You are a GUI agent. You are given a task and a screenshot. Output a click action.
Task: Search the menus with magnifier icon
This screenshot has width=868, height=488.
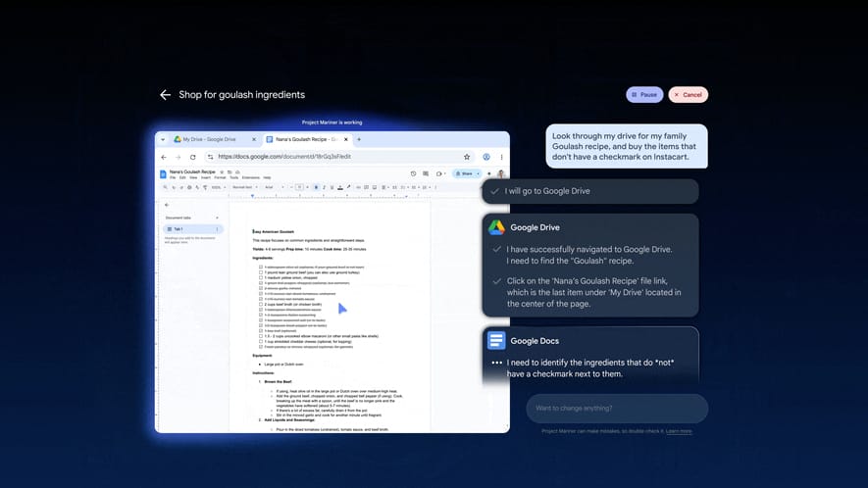tap(165, 187)
